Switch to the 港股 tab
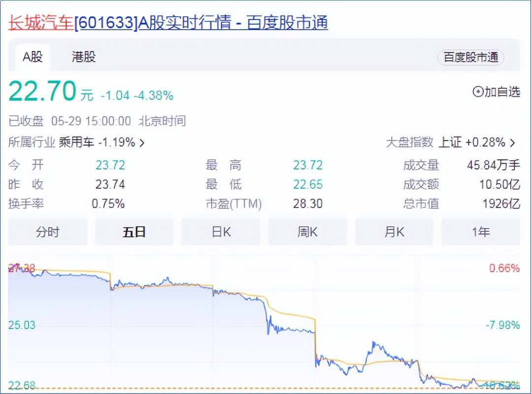This screenshot has width=532, height=394. pos(83,57)
